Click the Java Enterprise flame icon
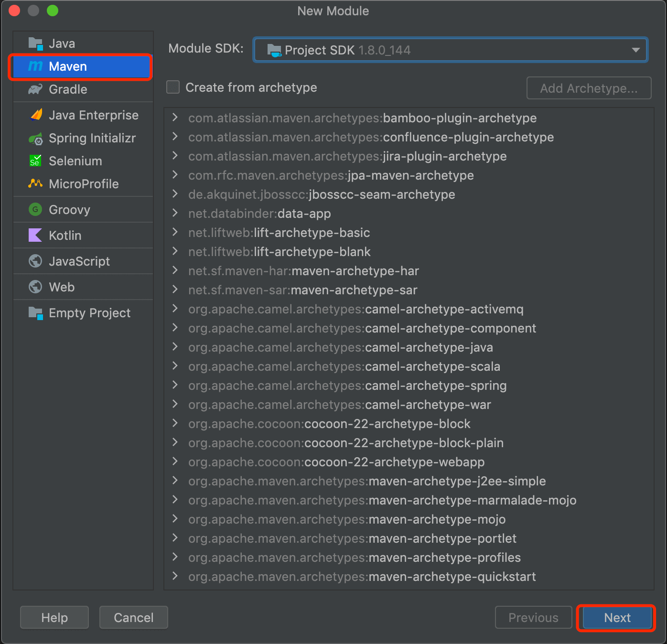667x644 pixels. point(36,115)
